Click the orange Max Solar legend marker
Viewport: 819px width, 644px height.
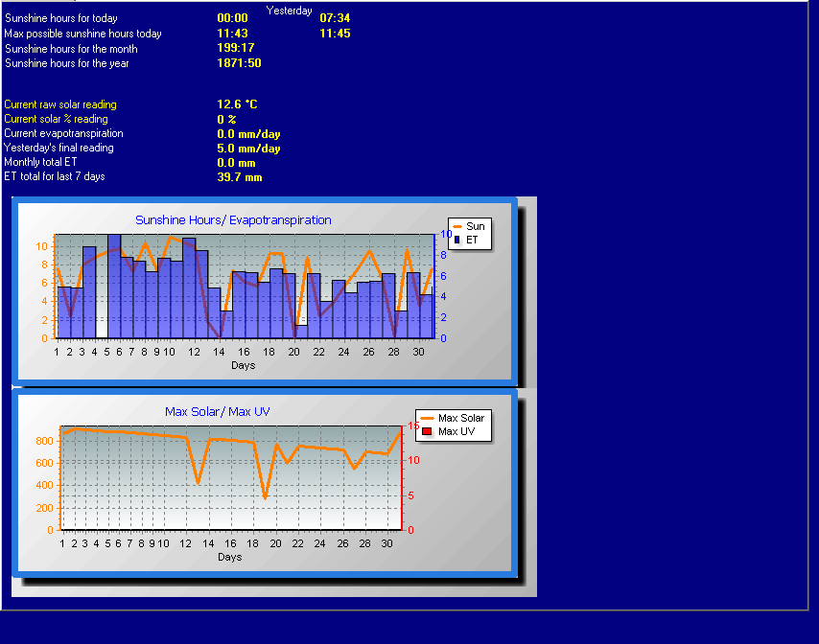click(x=427, y=418)
